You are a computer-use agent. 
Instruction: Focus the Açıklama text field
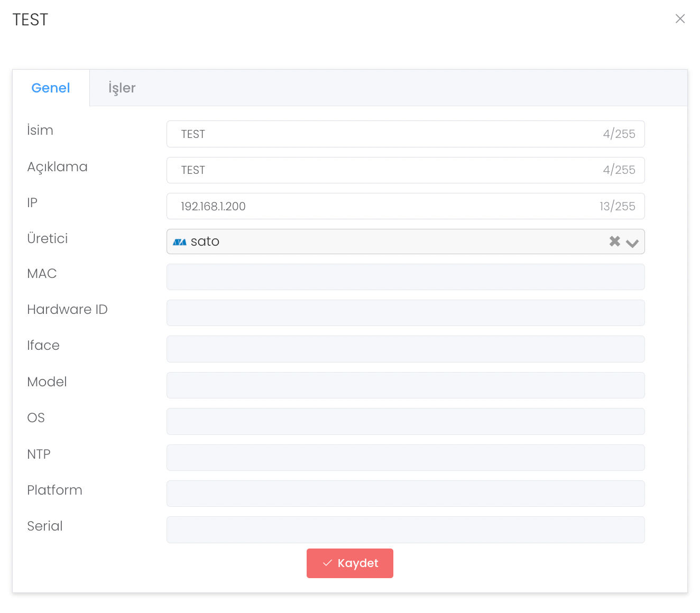(x=386, y=170)
